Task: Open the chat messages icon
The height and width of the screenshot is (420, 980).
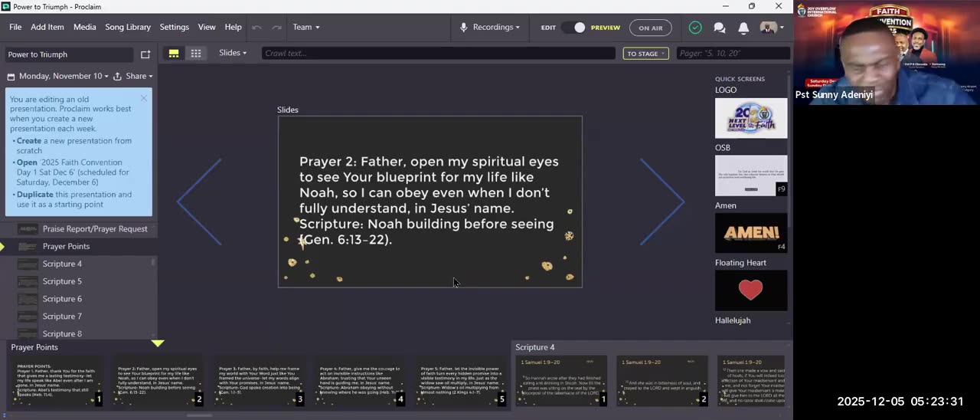Action: coord(720,28)
